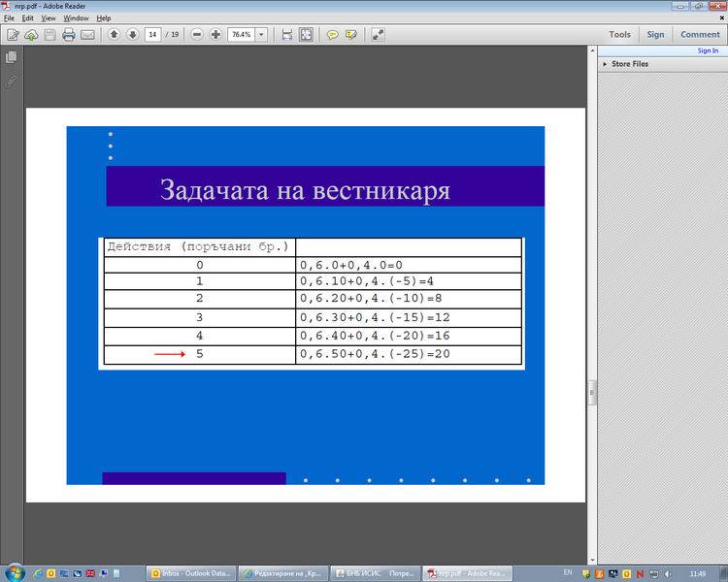Open the Edit menu
Viewport: 728px width, 582px height.
[27, 18]
